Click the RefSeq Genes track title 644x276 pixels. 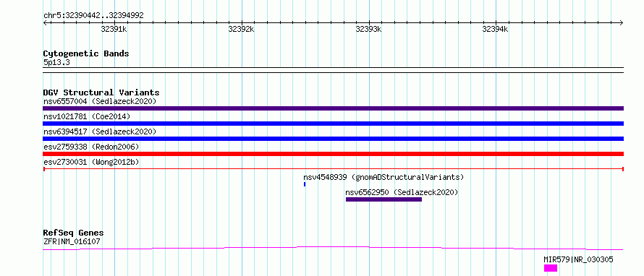[x=73, y=233]
